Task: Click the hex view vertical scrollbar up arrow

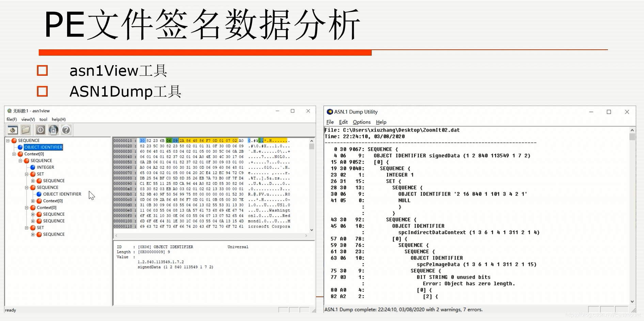Action: point(312,141)
